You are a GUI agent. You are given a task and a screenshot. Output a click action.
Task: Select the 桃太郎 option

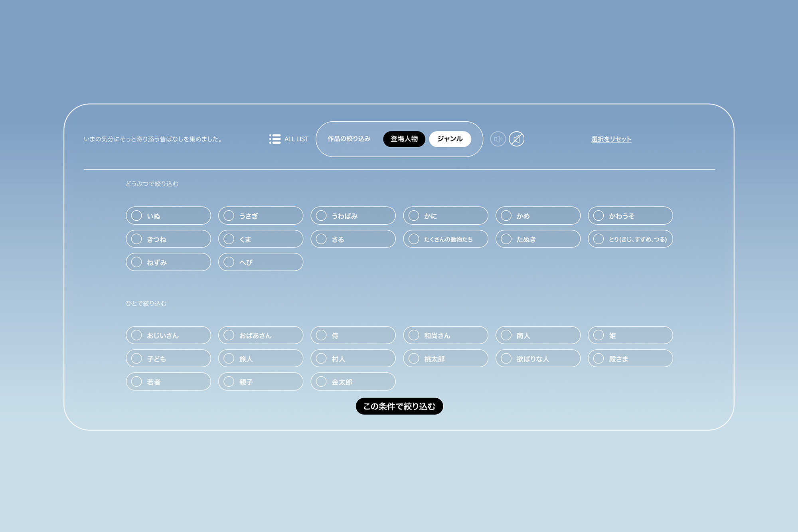point(445,358)
